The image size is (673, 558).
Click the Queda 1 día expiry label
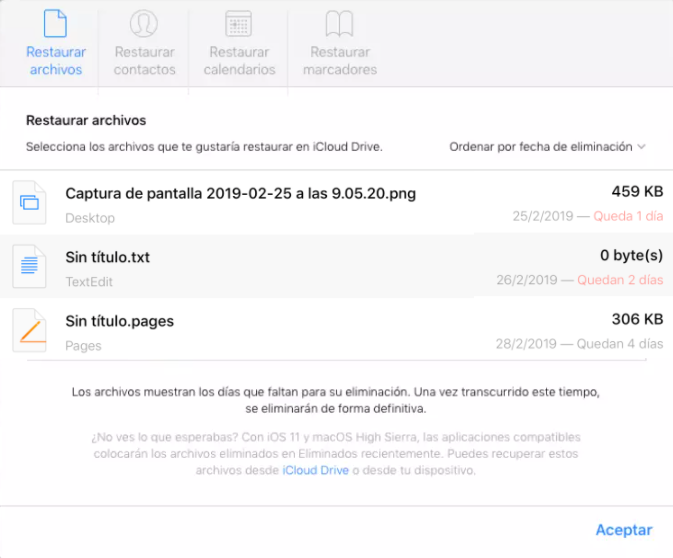(x=628, y=216)
